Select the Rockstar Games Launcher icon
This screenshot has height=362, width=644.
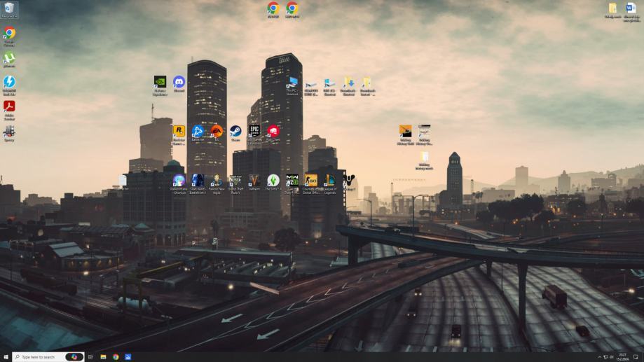coord(179,132)
